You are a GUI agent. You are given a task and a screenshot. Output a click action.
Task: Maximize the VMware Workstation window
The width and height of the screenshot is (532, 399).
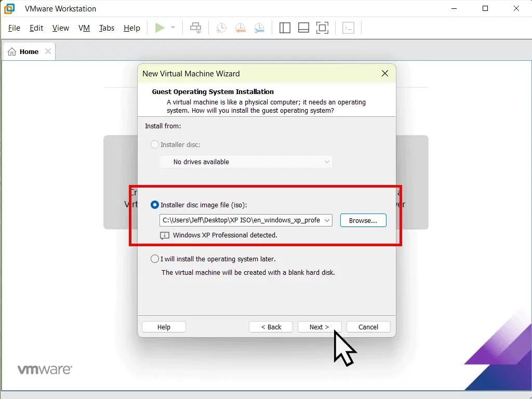485,8
